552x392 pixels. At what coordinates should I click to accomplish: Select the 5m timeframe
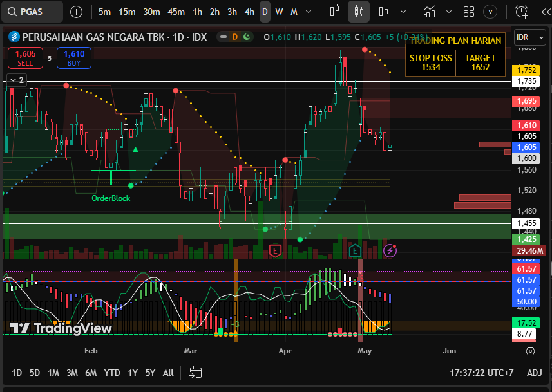[x=104, y=12]
